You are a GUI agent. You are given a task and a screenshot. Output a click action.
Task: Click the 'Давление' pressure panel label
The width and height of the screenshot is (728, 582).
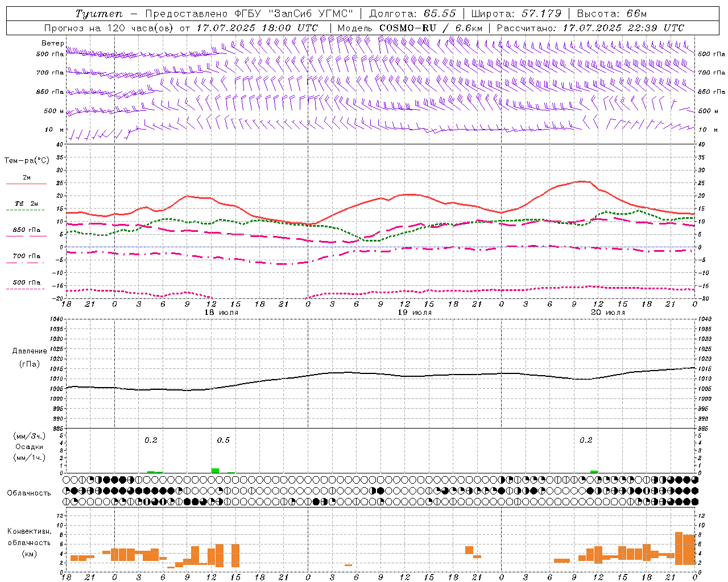30,351
